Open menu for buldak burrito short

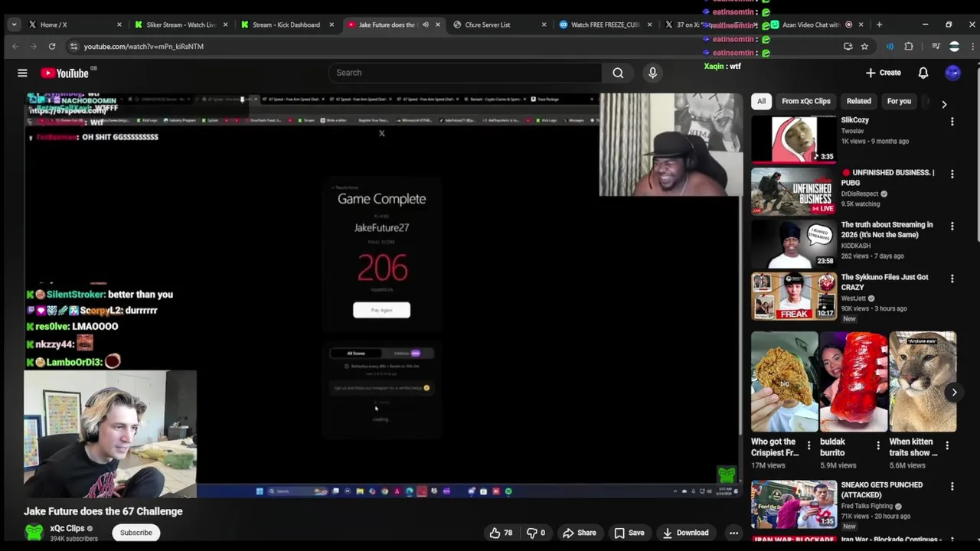pyautogui.click(x=878, y=445)
